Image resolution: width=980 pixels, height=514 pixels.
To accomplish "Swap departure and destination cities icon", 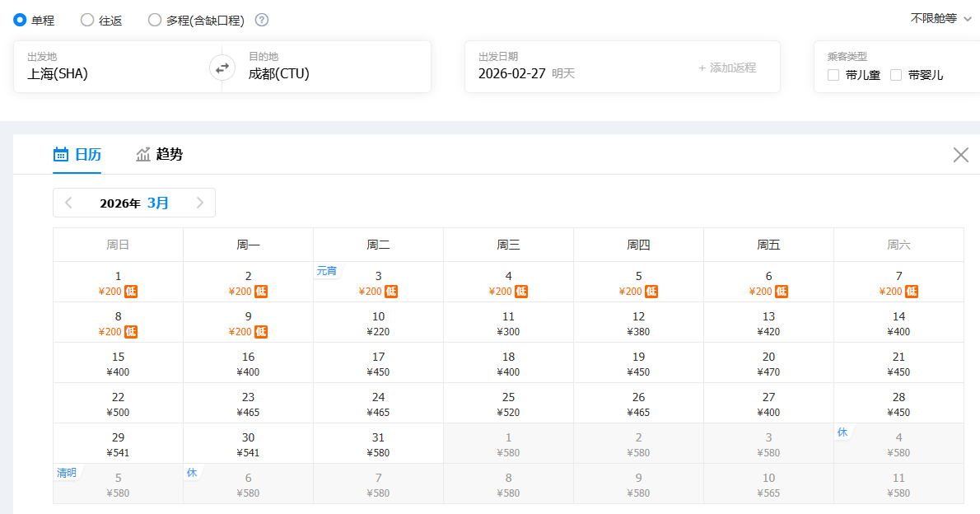I will point(222,68).
